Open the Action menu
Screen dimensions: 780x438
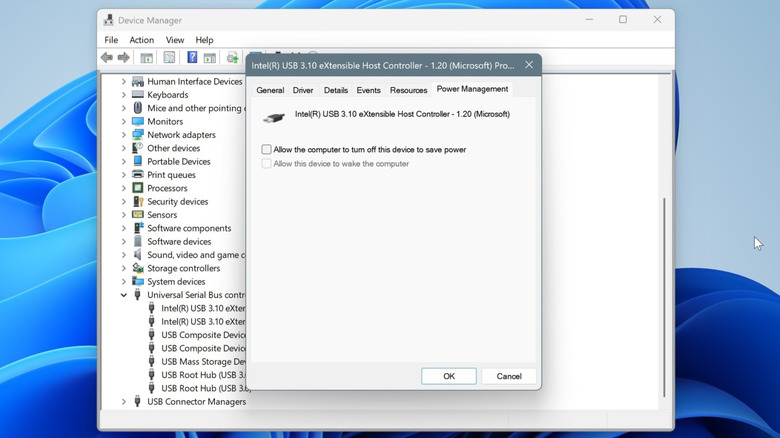tap(142, 40)
